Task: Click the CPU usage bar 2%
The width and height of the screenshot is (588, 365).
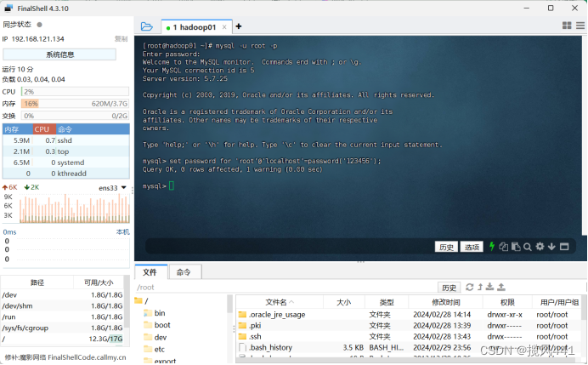Action: pyautogui.click(x=75, y=92)
